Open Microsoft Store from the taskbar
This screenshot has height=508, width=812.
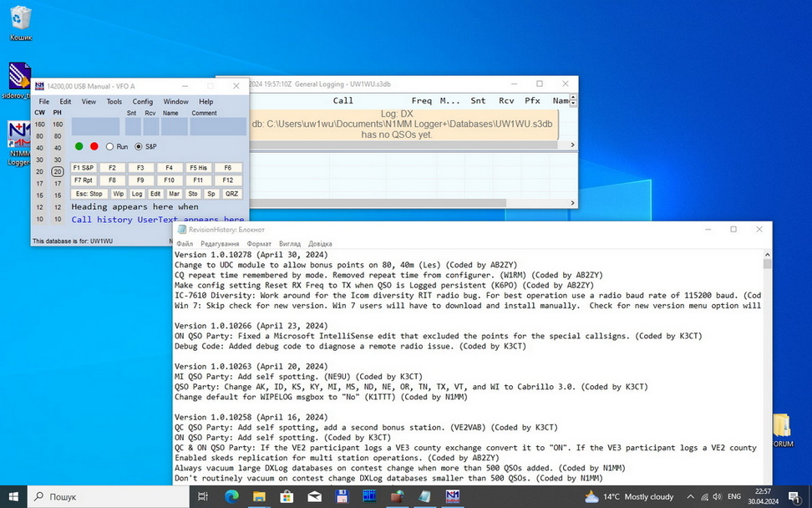(287, 496)
